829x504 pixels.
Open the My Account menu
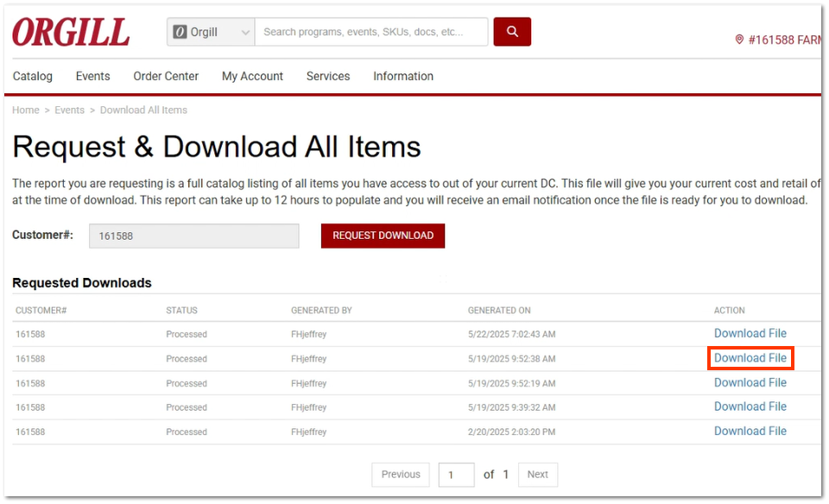pos(253,76)
